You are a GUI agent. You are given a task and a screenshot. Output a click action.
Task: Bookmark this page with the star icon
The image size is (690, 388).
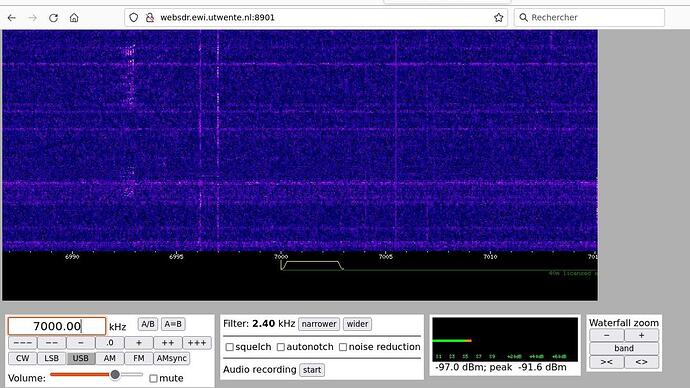coord(498,18)
